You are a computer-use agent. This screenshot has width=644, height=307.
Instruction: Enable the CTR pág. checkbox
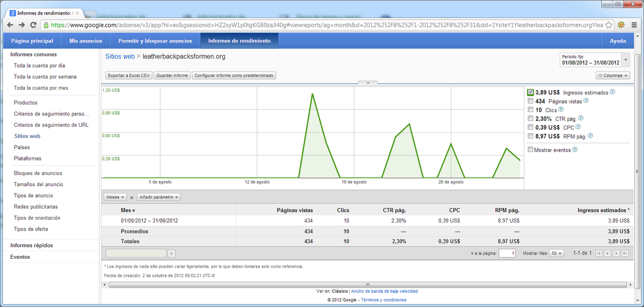(x=530, y=118)
